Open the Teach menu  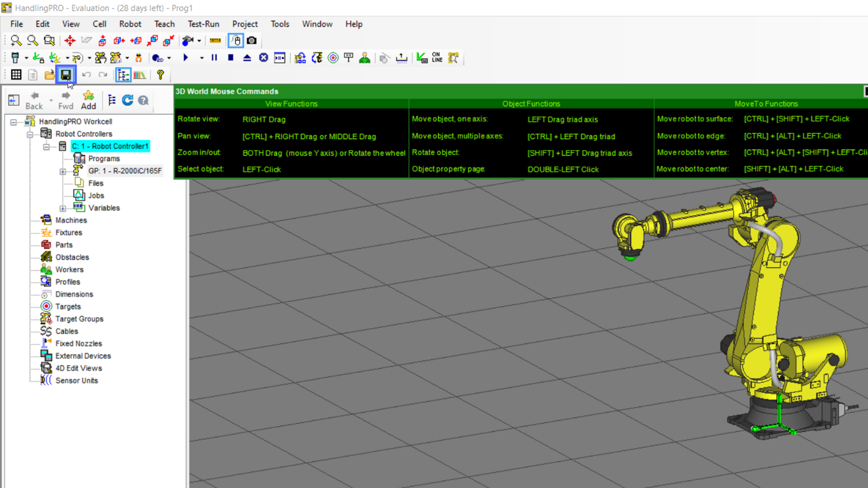[x=164, y=24]
